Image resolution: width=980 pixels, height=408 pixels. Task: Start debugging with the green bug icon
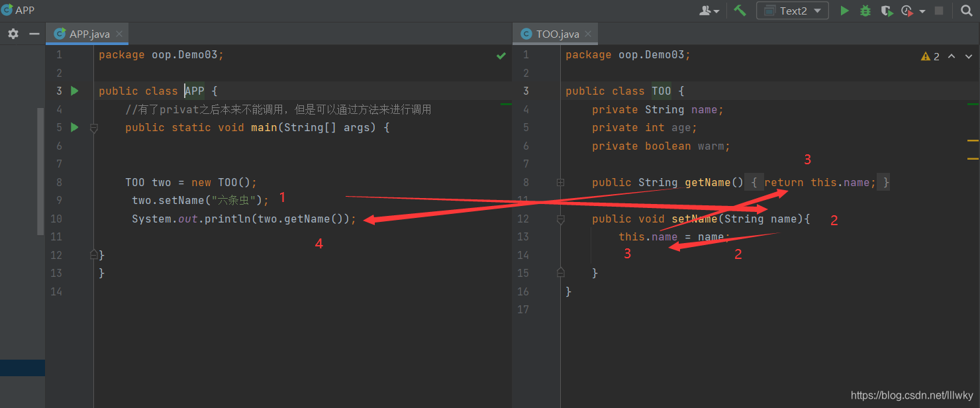tap(865, 11)
